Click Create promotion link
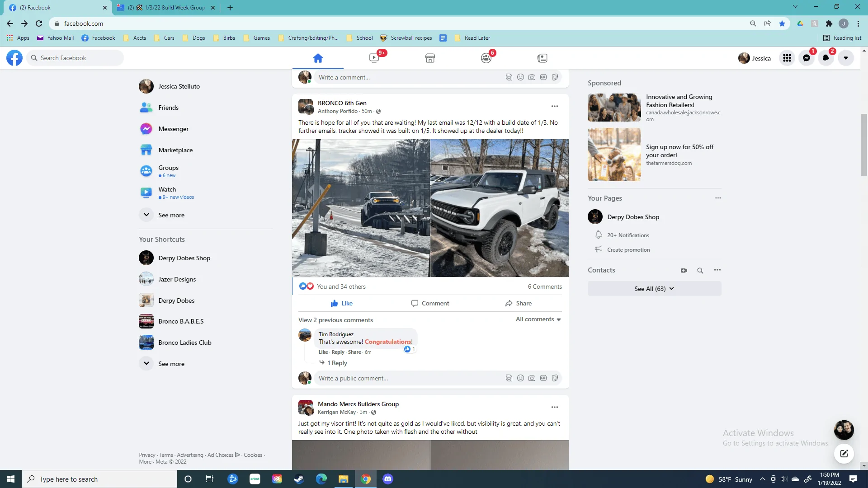 click(x=628, y=250)
